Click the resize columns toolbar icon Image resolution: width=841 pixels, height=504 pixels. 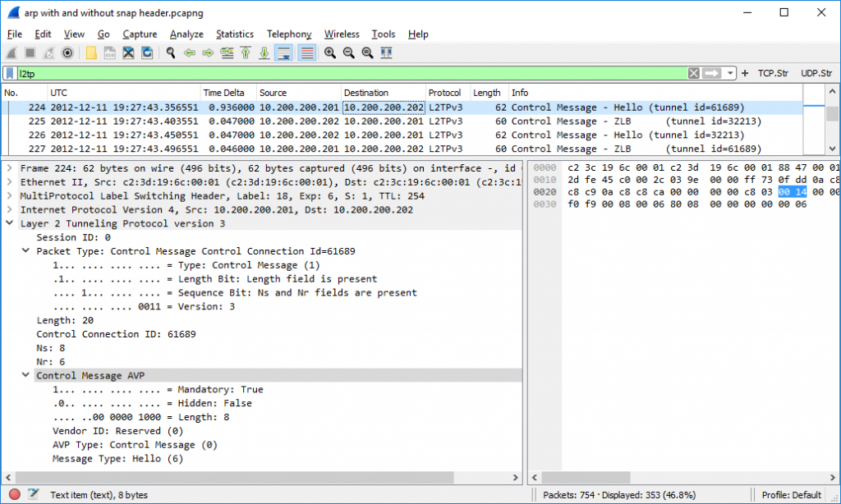(x=386, y=53)
